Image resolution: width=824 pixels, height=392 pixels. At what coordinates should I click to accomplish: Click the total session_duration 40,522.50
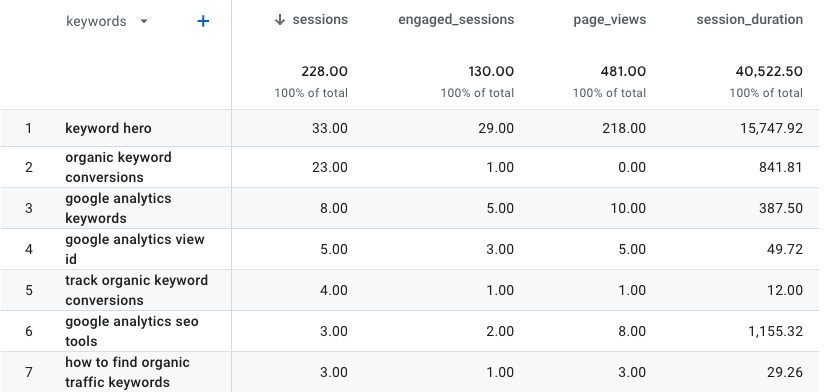pos(769,71)
